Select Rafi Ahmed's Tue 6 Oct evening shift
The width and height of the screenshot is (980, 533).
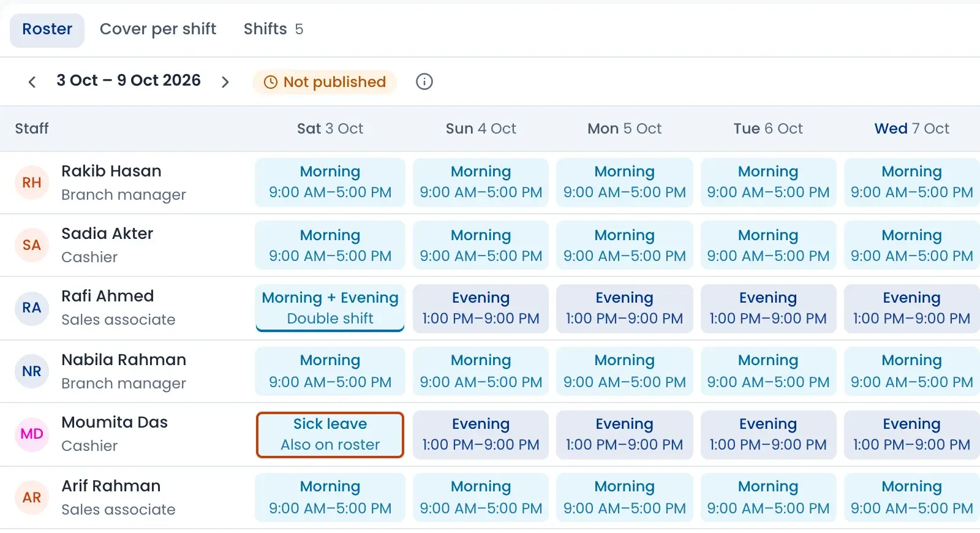click(x=768, y=308)
